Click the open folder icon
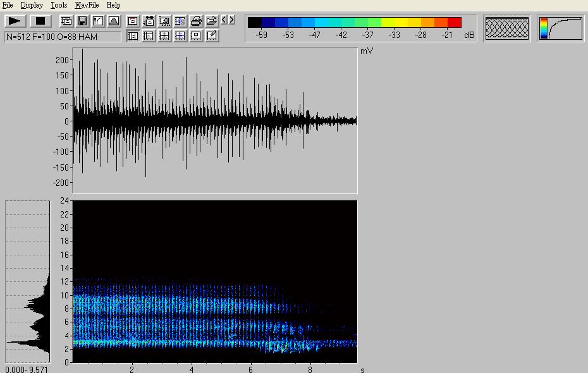The width and height of the screenshot is (588, 373). tap(212, 21)
